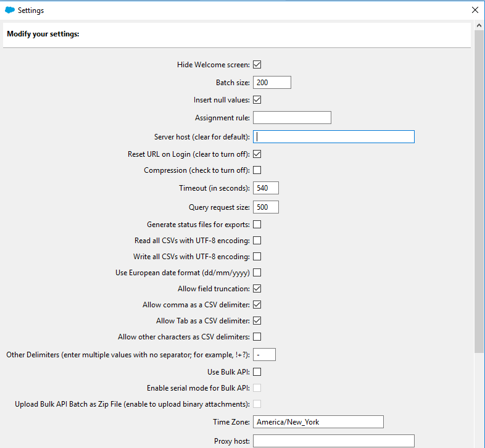Disable Insert null values checkbox
485x448 pixels.
[x=257, y=99]
